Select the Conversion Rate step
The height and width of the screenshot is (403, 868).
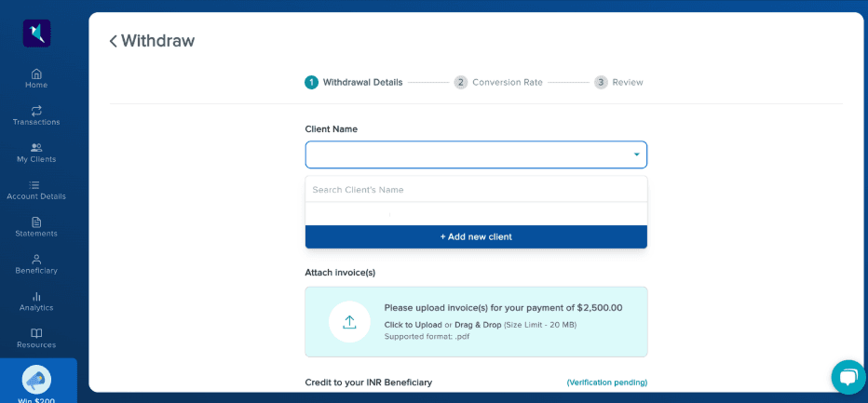click(498, 82)
